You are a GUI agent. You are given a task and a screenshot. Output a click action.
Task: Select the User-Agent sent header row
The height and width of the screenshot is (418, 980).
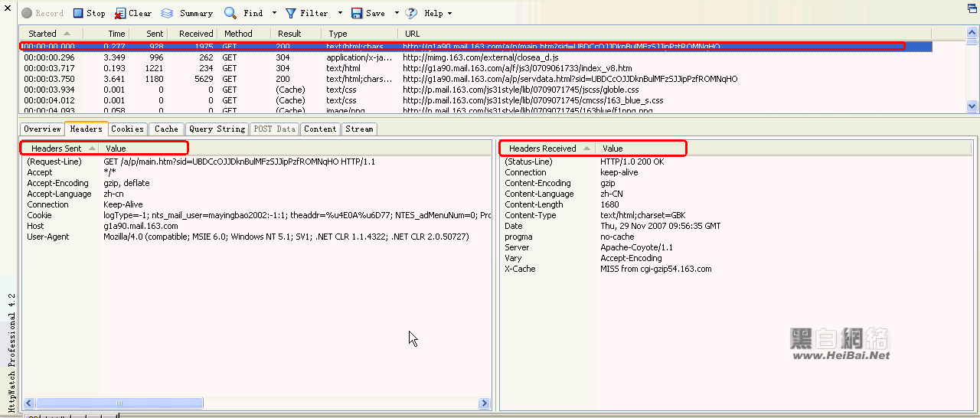(256, 237)
